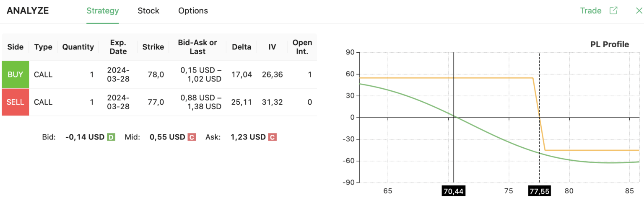
Task: Switch to the Strategy tab
Action: 103,11
